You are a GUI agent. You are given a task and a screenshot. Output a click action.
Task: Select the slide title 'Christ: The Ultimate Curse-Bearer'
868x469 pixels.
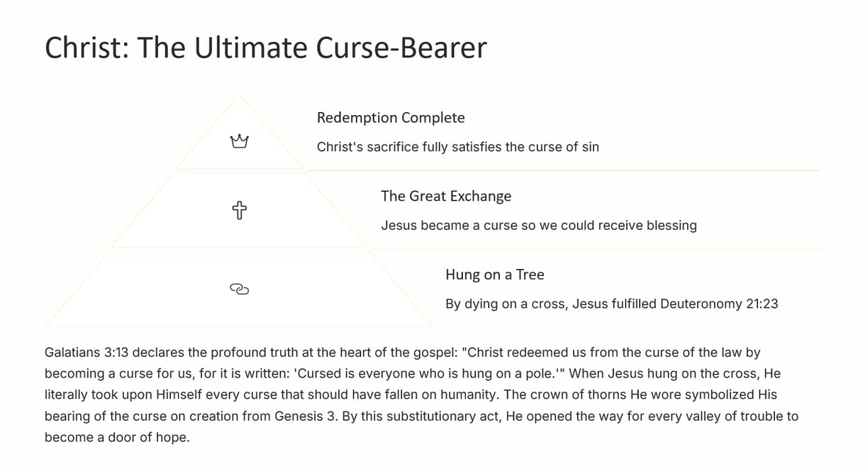pos(266,48)
